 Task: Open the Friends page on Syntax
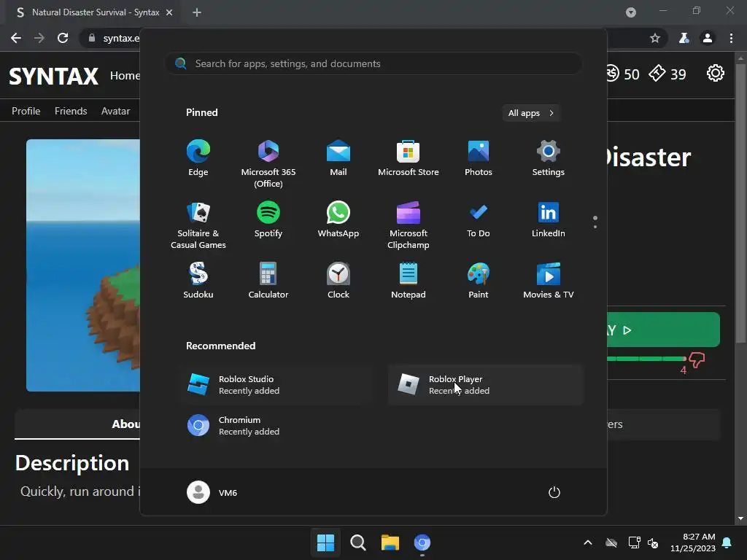pyautogui.click(x=71, y=111)
